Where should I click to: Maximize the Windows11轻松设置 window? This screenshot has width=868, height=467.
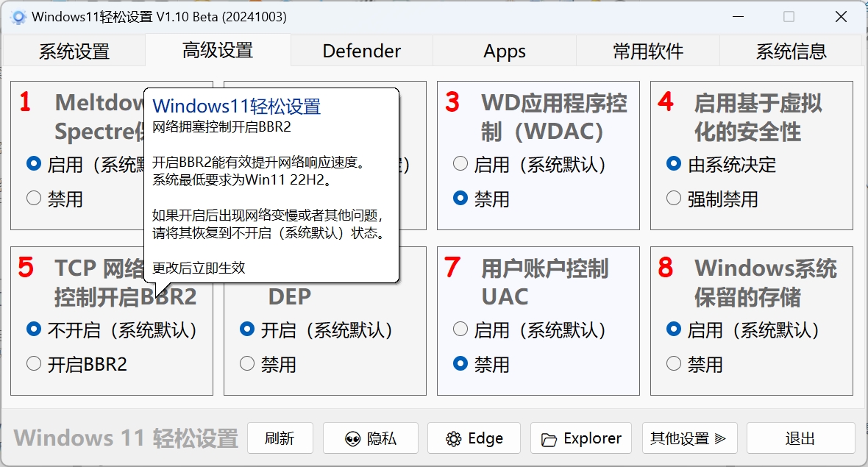(x=789, y=17)
